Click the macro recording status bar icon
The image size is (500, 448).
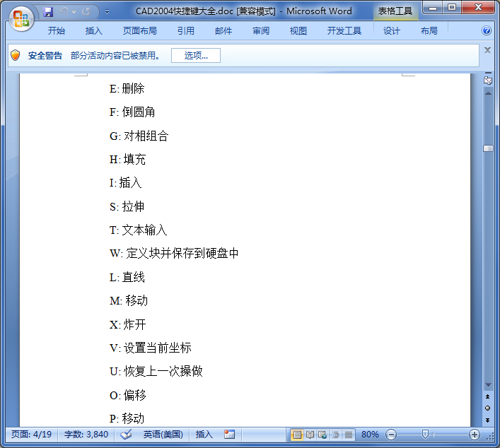coord(229,435)
